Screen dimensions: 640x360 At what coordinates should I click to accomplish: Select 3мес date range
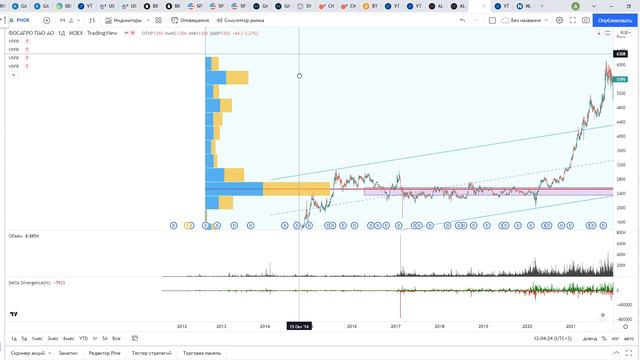coord(53,338)
